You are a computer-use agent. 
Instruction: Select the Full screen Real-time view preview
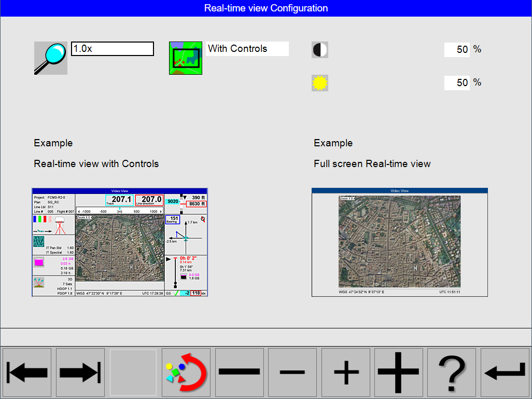pyautogui.click(x=399, y=242)
